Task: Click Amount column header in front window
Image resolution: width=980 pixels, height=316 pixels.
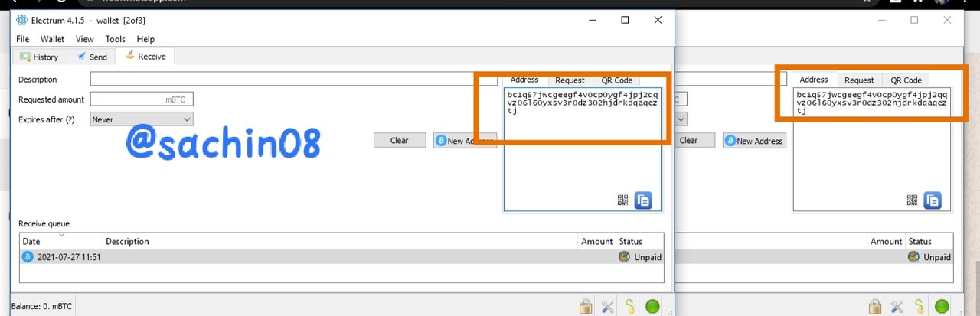Action: coord(597,242)
